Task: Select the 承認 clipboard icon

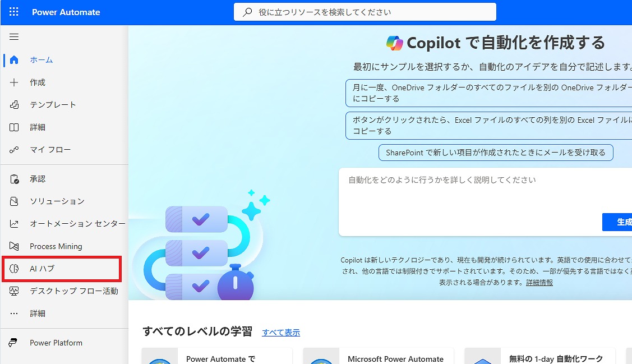Action: pos(15,179)
